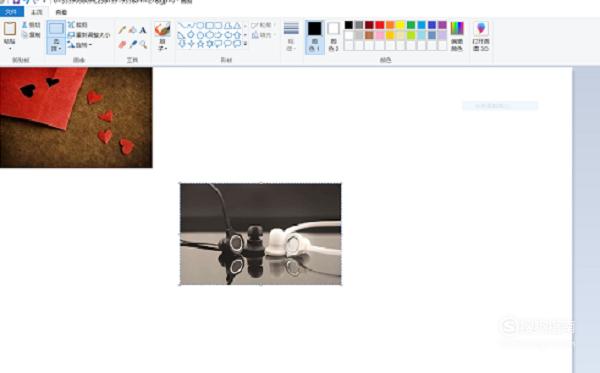Viewport: 600px width, 373px height.
Task: Click the red hearts picture on canvas
Action: [76, 117]
